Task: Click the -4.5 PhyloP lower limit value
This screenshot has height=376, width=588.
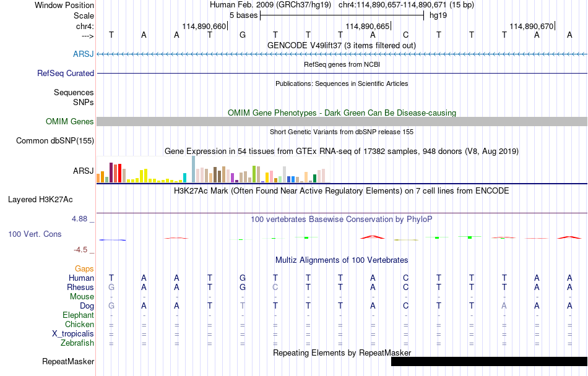Action: (x=80, y=250)
